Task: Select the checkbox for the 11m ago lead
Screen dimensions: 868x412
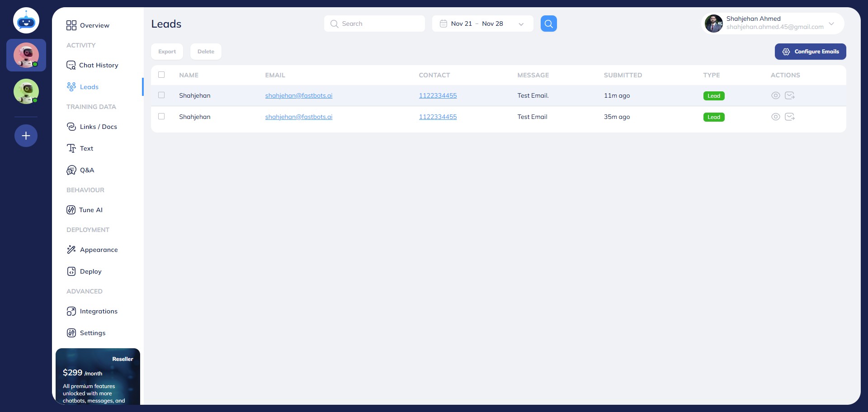Action: point(161,95)
